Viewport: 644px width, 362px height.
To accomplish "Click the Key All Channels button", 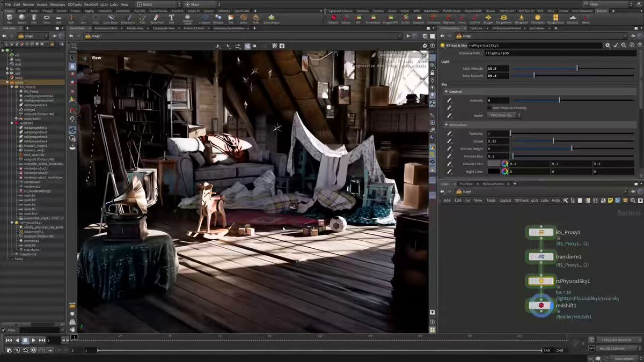I will coord(613,349).
